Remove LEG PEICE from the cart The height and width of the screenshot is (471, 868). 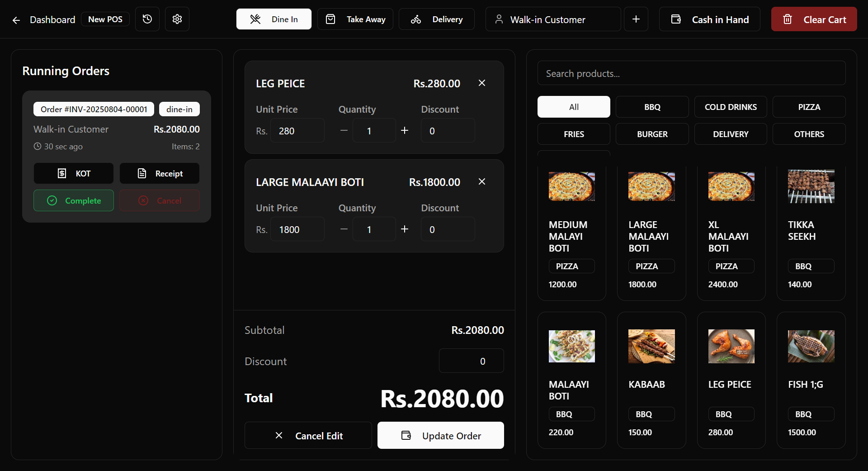tap(482, 83)
